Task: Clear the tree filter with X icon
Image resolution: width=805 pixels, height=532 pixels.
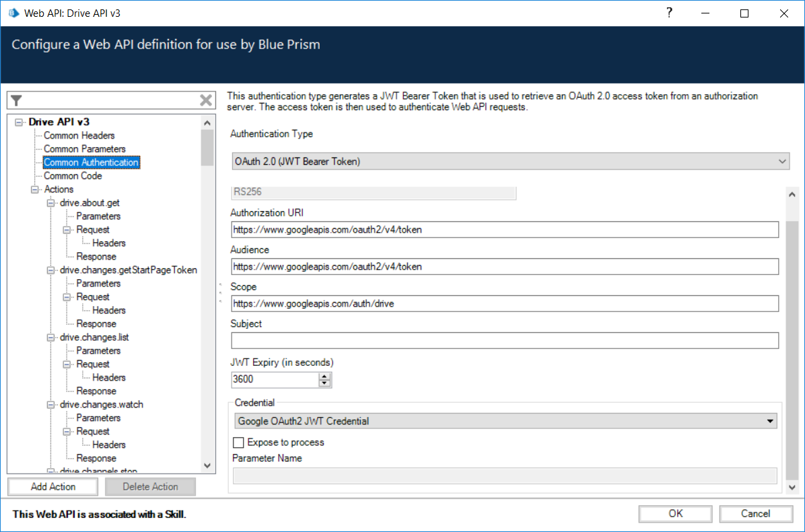Action: click(x=206, y=100)
